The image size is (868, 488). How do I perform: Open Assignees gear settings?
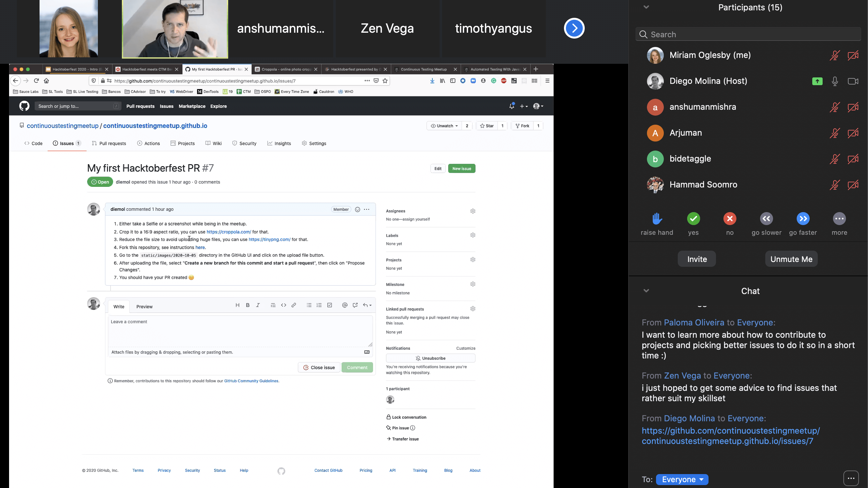[473, 211]
